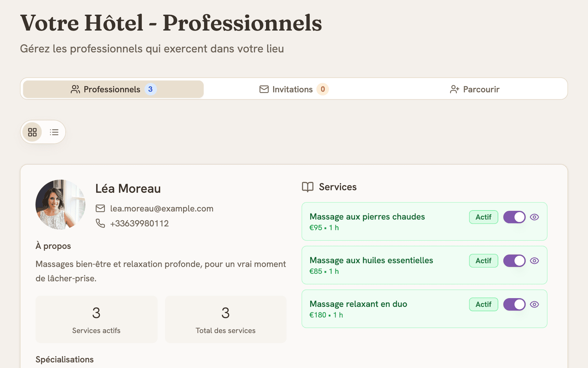Viewport: 588px width, 368px height.
Task: Click the book icon next to Services
Action: [x=308, y=187]
